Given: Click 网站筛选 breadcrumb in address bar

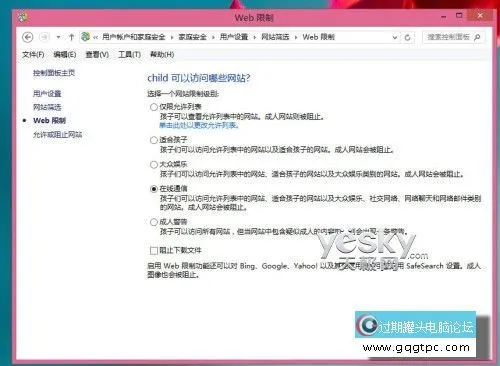Looking at the screenshot, I should [x=275, y=37].
